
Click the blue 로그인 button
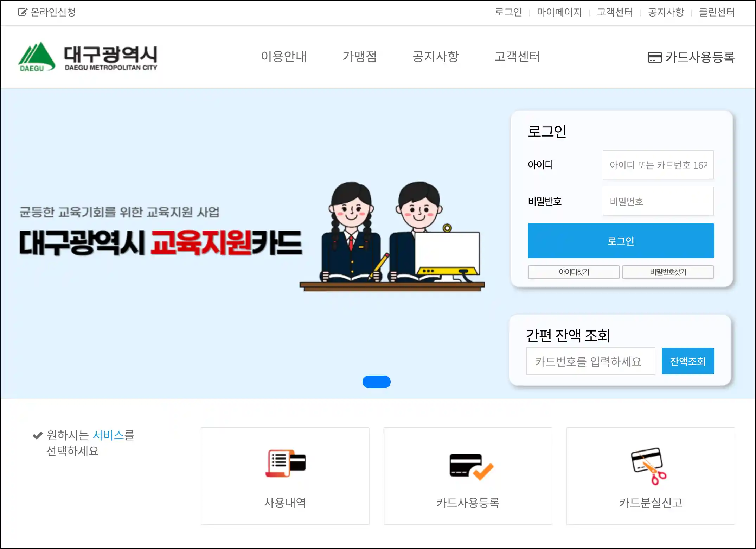[x=620, y=241]
